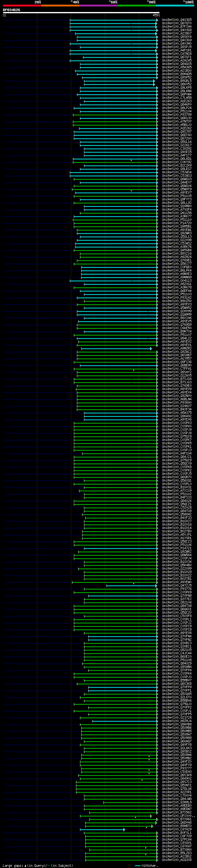Open hit UniRef100_B7FIH4

[177, 27]
